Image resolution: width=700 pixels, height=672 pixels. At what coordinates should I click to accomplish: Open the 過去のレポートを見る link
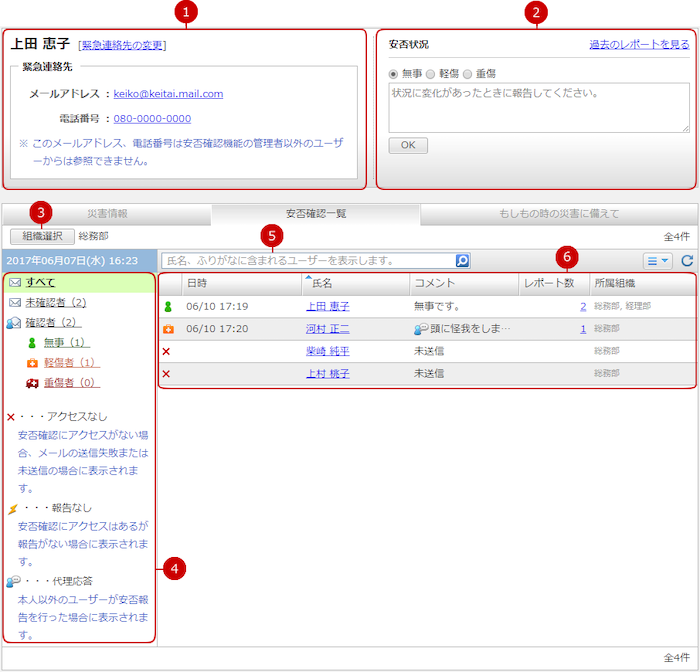click(638, 45)
